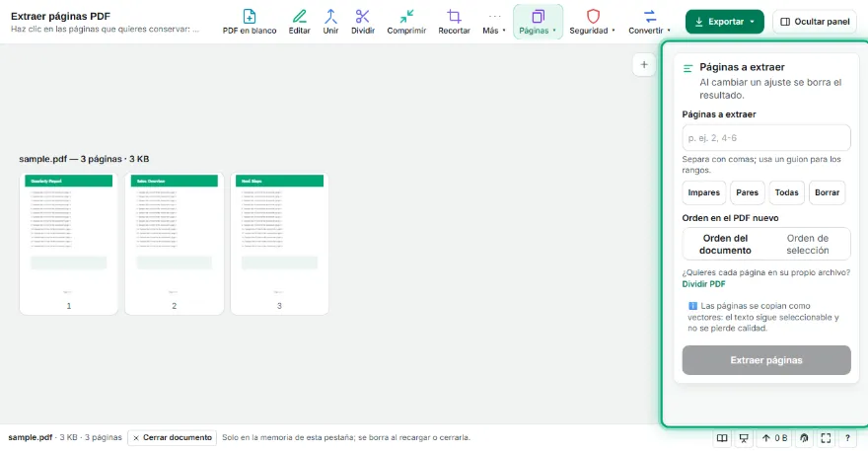Select even pages with Pares
Viewport: 868px width, 451px height.
747,192
